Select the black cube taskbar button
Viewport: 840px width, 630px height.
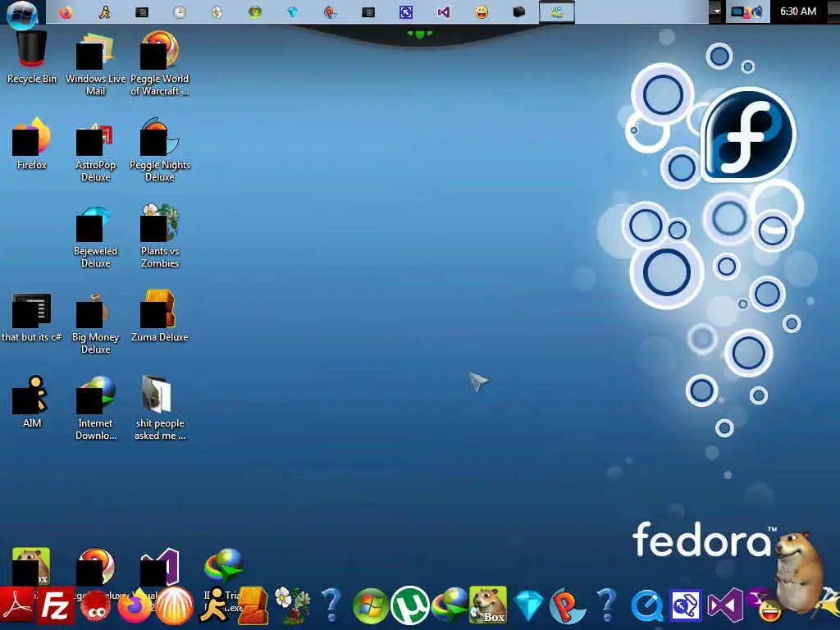click(x=518, y=12)
